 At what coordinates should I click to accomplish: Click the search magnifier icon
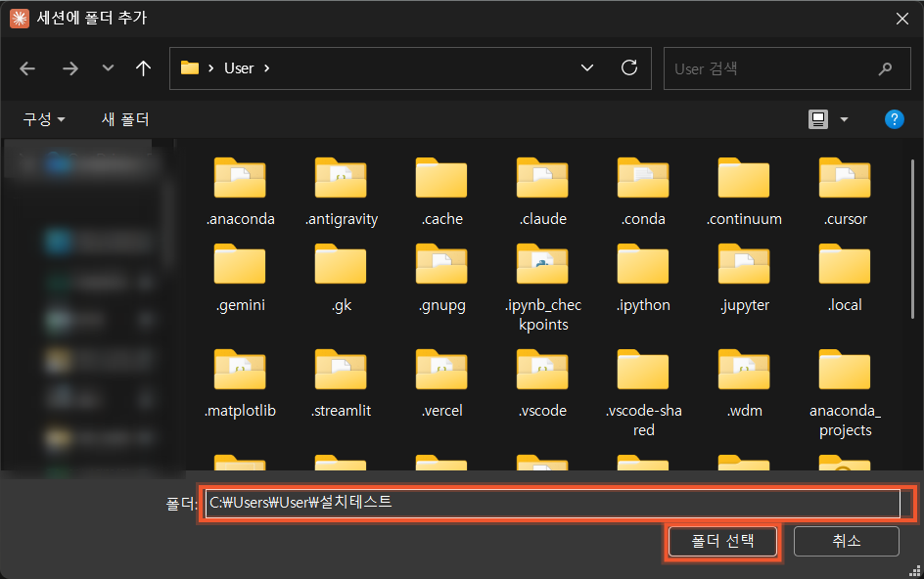[x=885, y=68]
